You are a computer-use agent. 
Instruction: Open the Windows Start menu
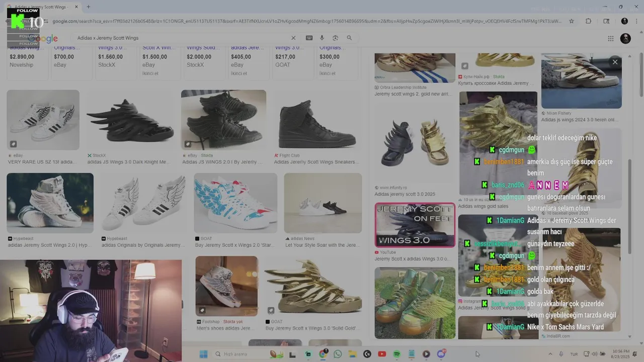pyautogui.click(x=203, y=354)
